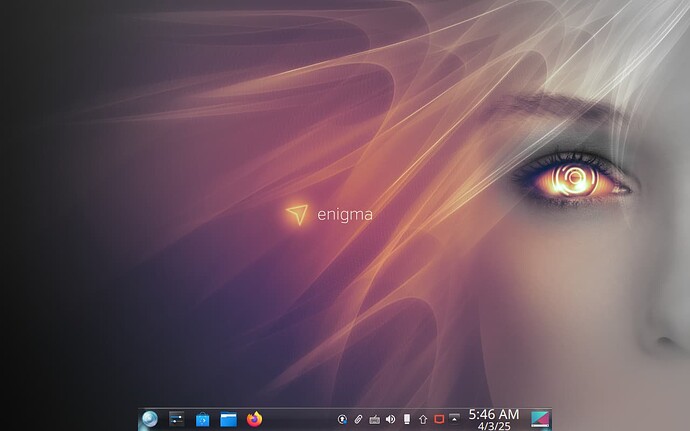Expand hidden system tray icons
Viewport: 690px width, 431px height.
pos(454,418)
